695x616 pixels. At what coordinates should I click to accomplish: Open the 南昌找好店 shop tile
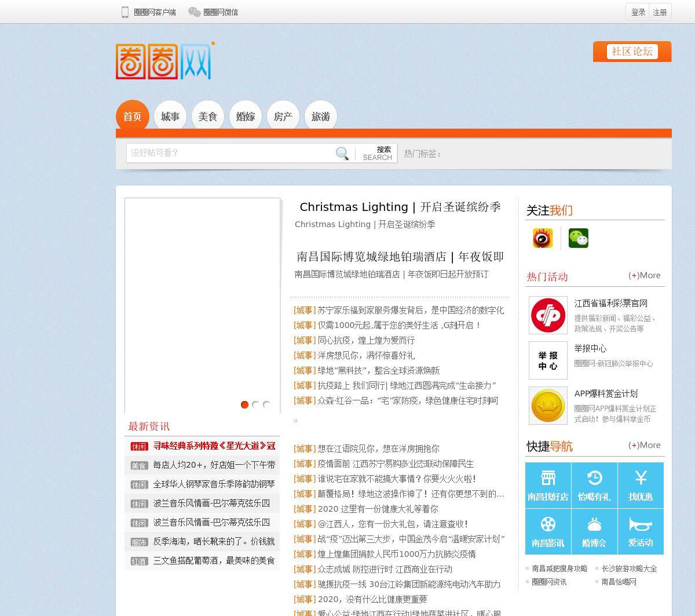click(x=548, y=485)
